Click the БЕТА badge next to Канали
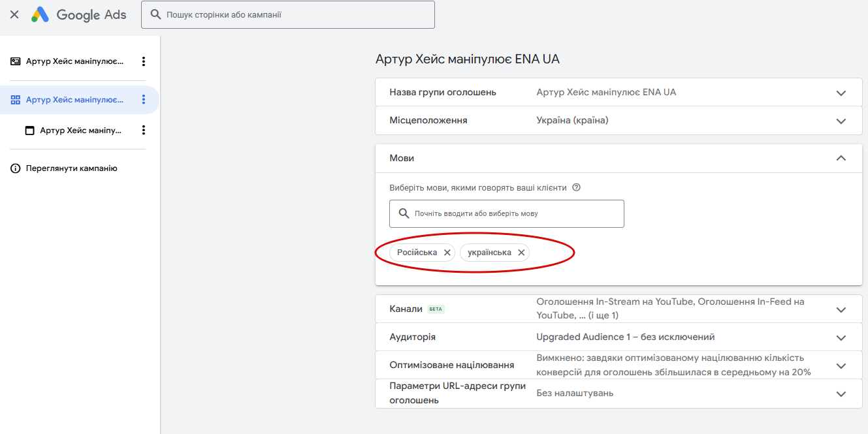868x434 pixels. pos(436,309)
